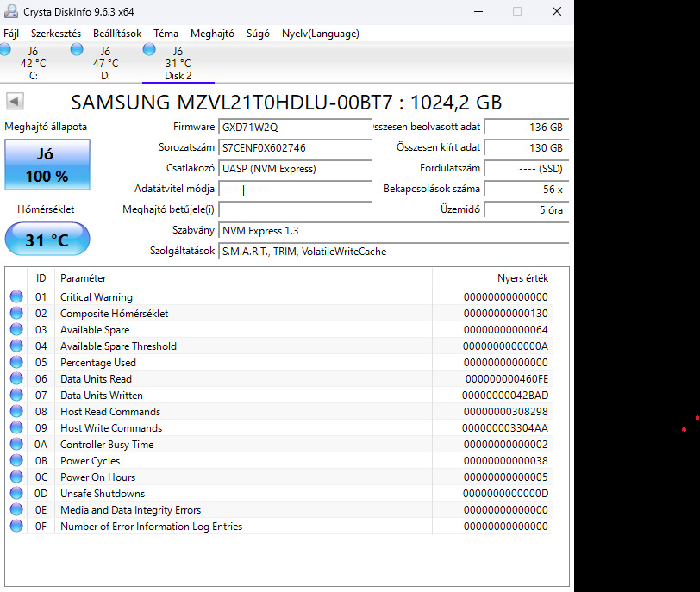700x592 pixels.
Task: Click the status orb beside Data Units Written
Action: click(x=16, y=395)
